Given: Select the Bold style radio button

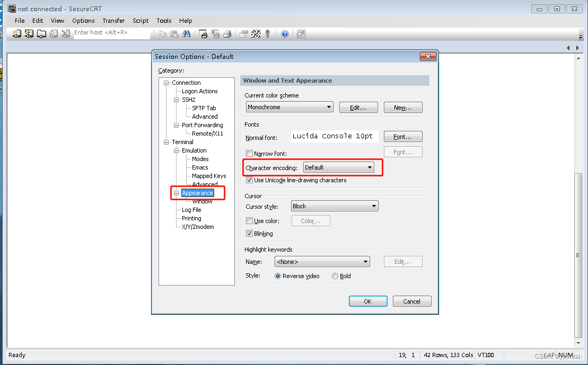Looking at the screenshot, I should (x=335, y=276).
